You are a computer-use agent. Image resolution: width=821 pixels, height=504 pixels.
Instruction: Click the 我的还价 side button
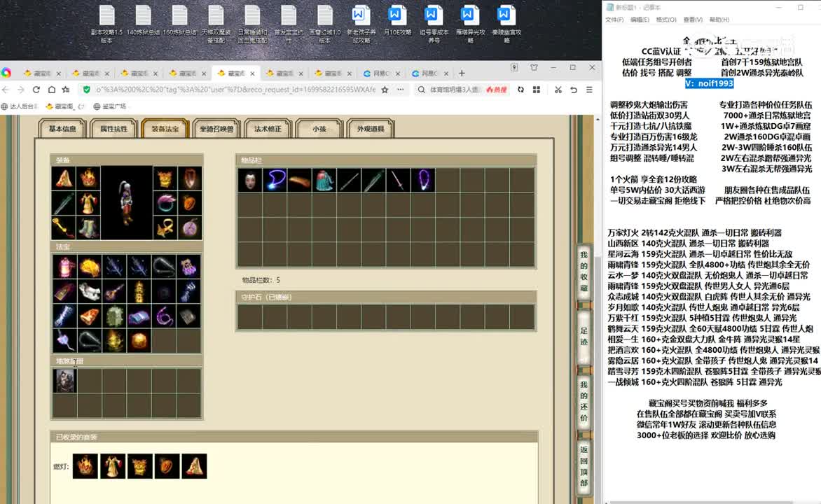pyautogui.click(x=584, y=401)
